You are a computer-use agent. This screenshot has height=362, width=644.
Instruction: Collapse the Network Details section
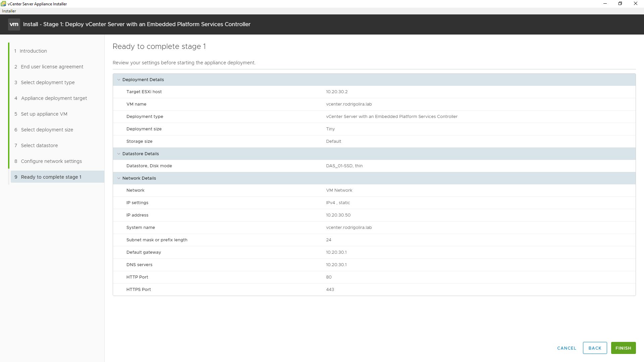pos(119,178)
